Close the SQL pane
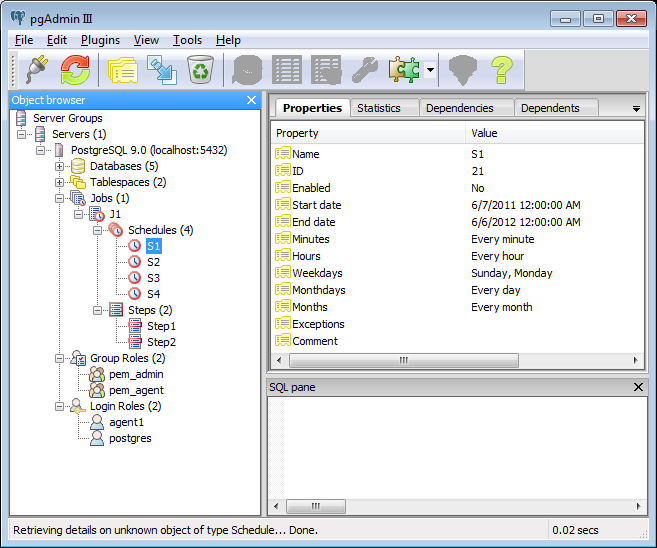The image size is (657, 548). click(639, 387)
